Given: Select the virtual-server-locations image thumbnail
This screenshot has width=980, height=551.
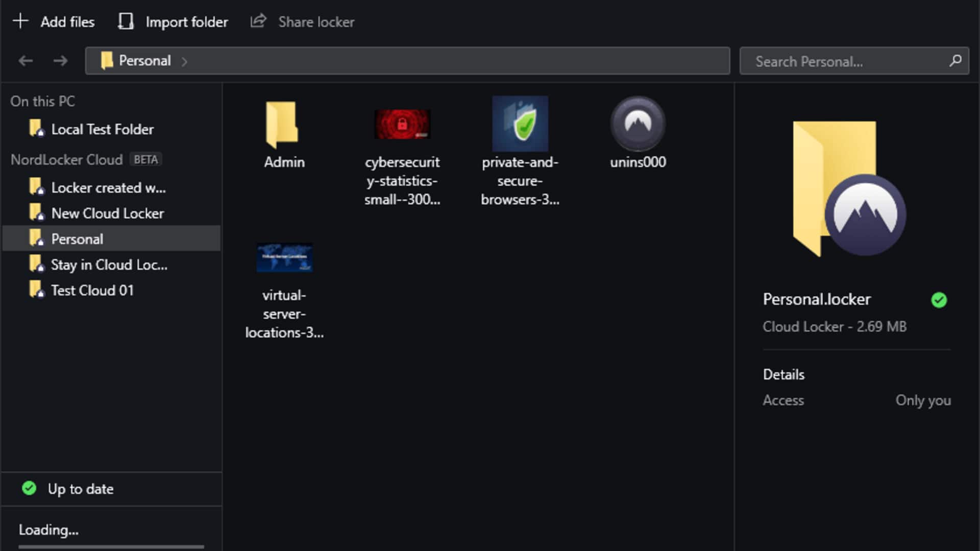Looking at the screenshot, I should pos(284,257).
